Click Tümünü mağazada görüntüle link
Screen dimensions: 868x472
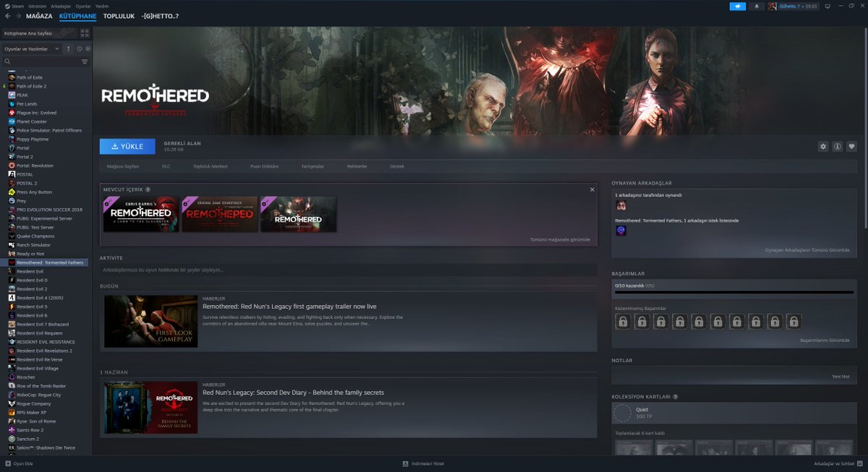click(561, 239)
